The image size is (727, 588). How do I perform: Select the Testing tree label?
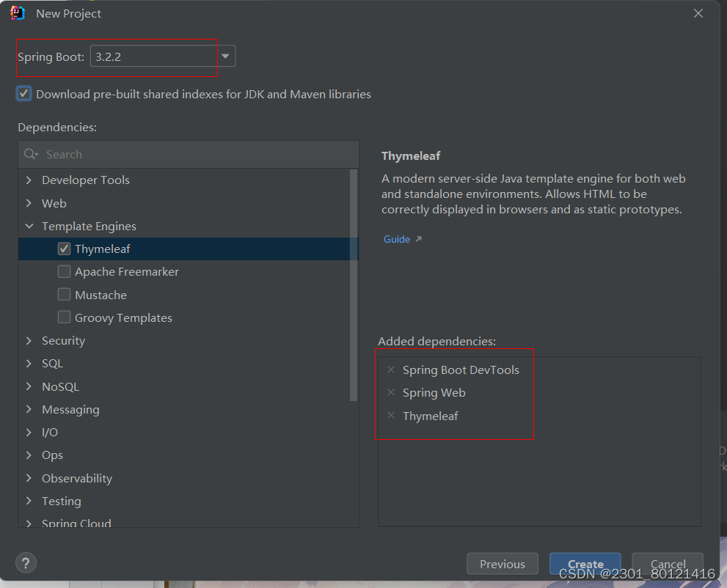[x=61, y=501]
